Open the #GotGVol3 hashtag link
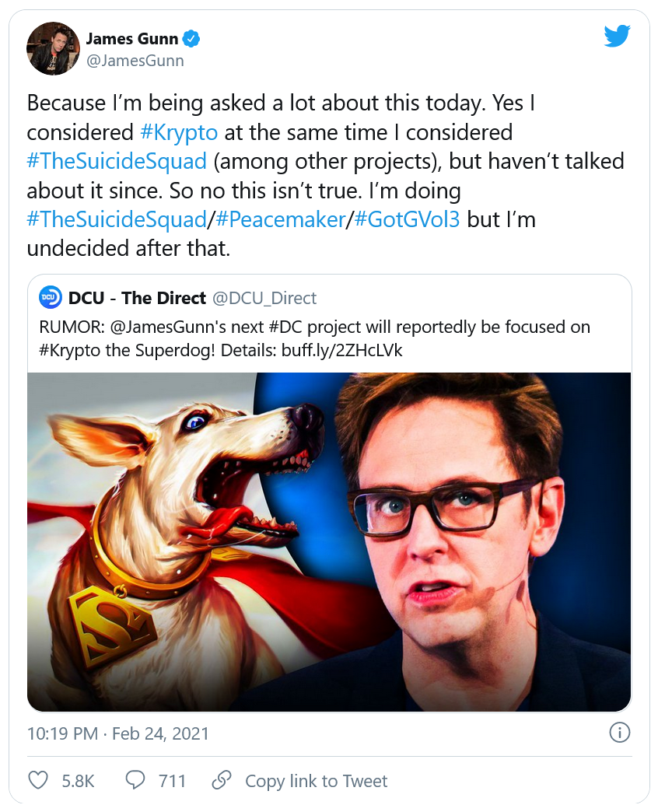Screen dimensions: 658x812 [407, 219]
